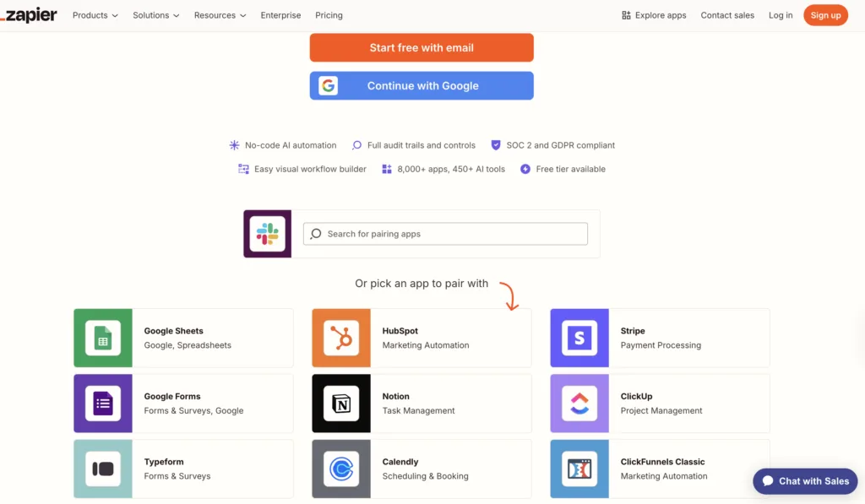Open the Notion icon
Screen dimensions: 865x504
[341, 403]
